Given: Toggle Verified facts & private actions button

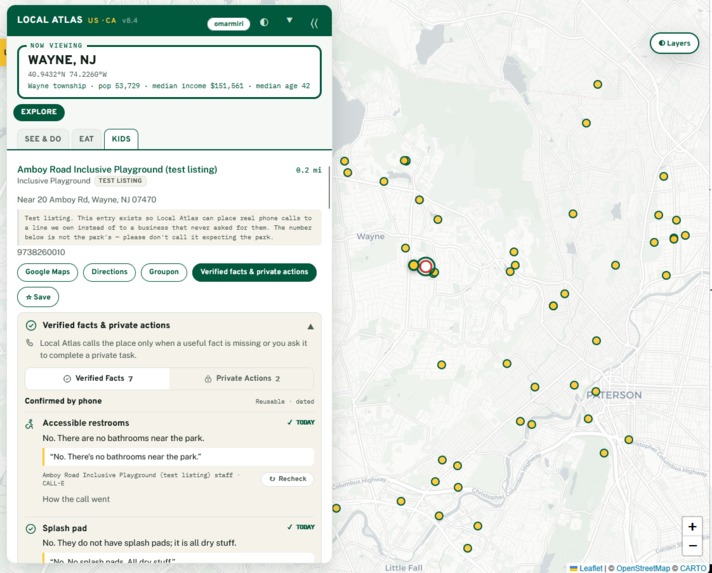Looking at the screenshot, I should [254, 272].
